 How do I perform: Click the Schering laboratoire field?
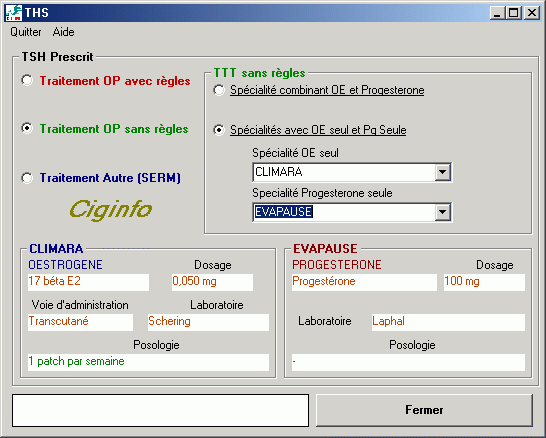coord(208,322)
